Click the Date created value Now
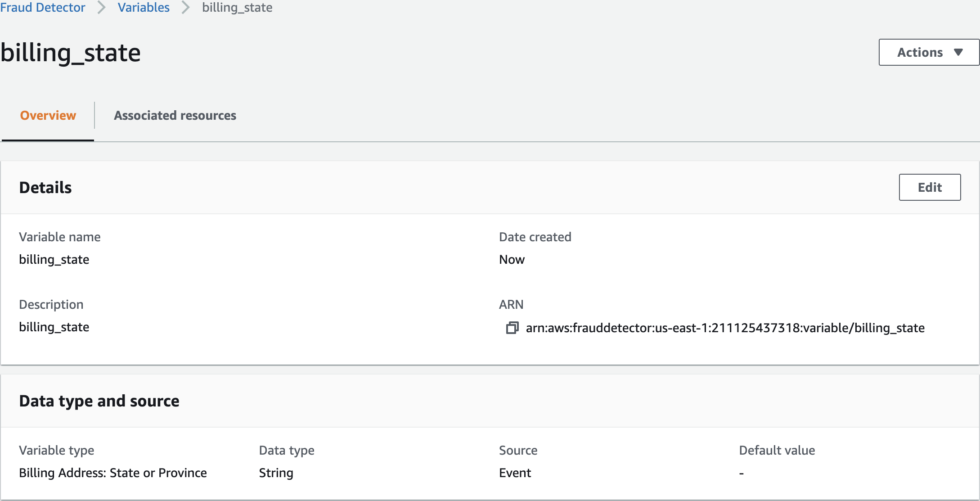The height and width of the screenshot is (501, 980). (x=512, y=259)
